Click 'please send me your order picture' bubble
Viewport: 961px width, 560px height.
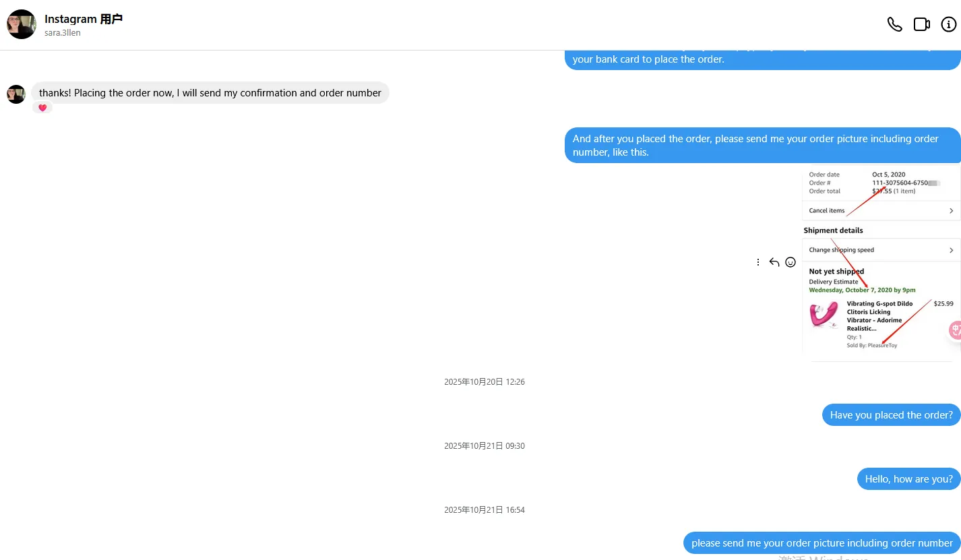click(822, 543)
